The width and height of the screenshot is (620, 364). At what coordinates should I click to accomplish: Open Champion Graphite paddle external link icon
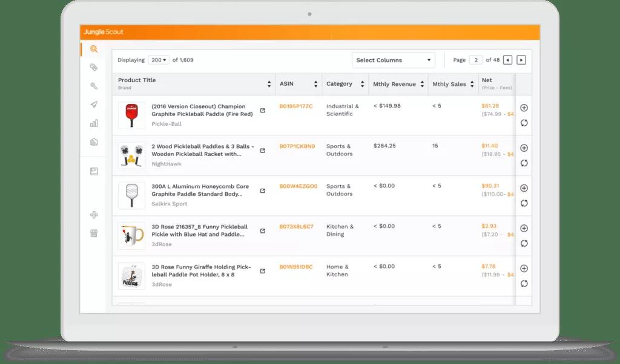[262, 111]
